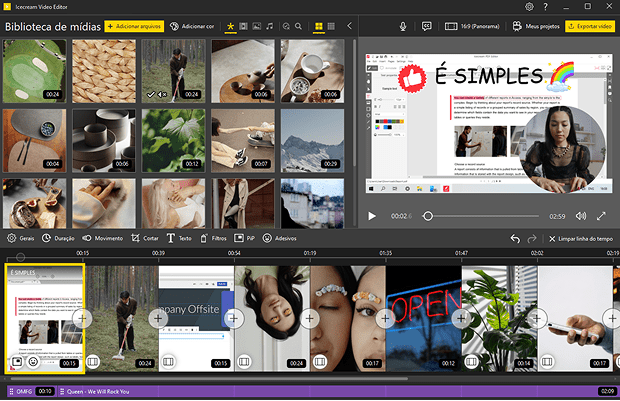Select the green leaves thumbnail 00:12
This screenshot has height=401, width=620.
point(174,141)
